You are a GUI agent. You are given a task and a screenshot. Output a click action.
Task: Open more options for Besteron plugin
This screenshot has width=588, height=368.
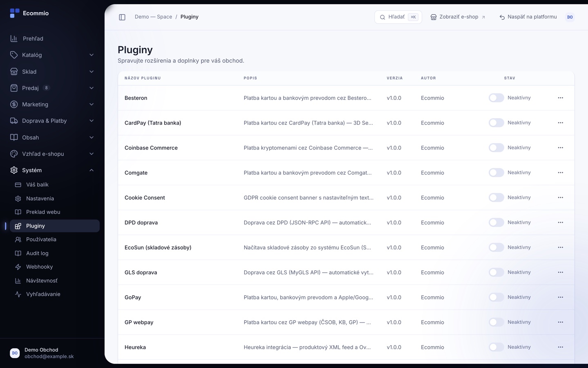560,98
